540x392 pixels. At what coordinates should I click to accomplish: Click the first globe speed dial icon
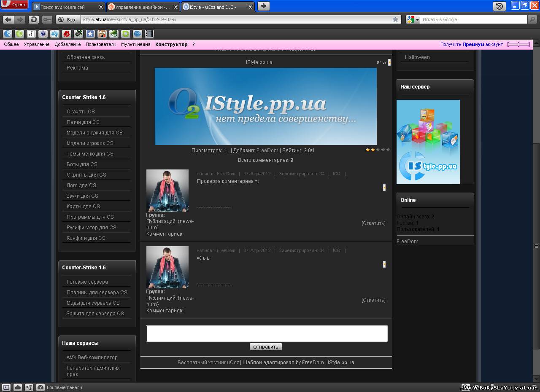[8, 34]
